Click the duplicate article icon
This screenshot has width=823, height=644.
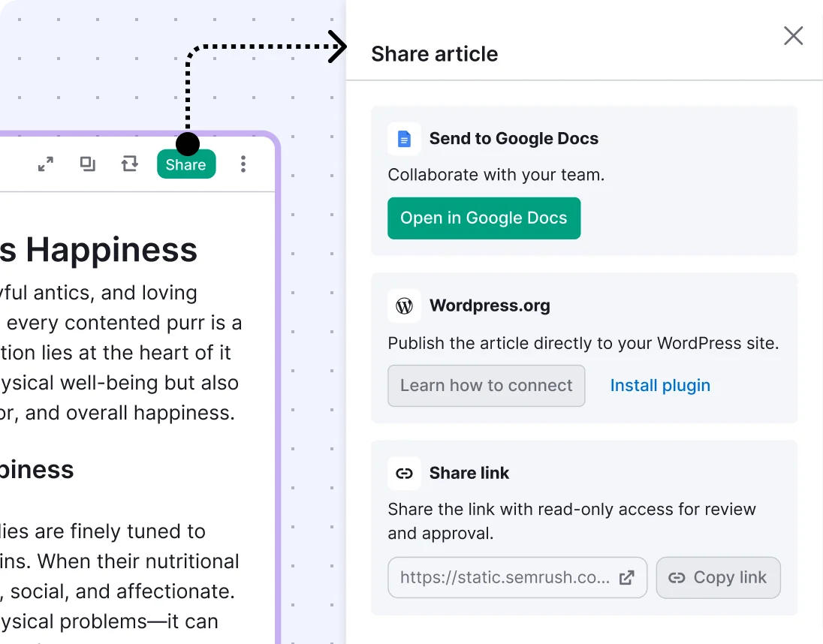[88, 164]
